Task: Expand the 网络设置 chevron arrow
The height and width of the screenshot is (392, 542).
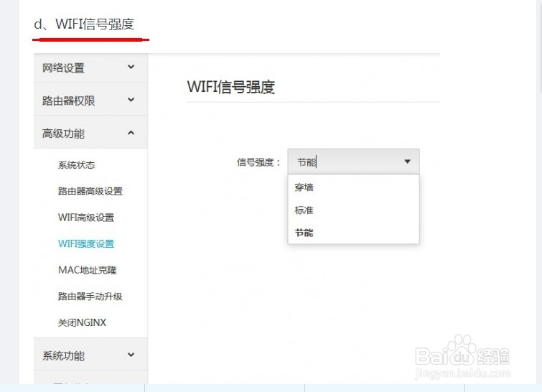Action: tap(131, 67)
